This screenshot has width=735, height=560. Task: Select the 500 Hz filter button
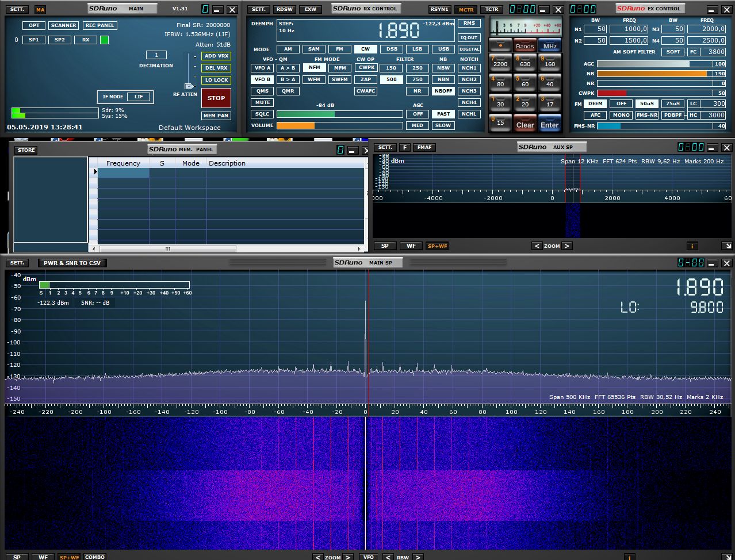pyautogui.click(x=392, y=79)
